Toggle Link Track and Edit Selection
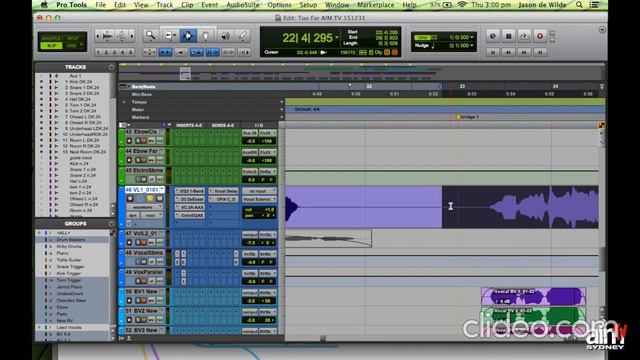The image size is (640, 360). pyautogui.click(x=213, y=52)
